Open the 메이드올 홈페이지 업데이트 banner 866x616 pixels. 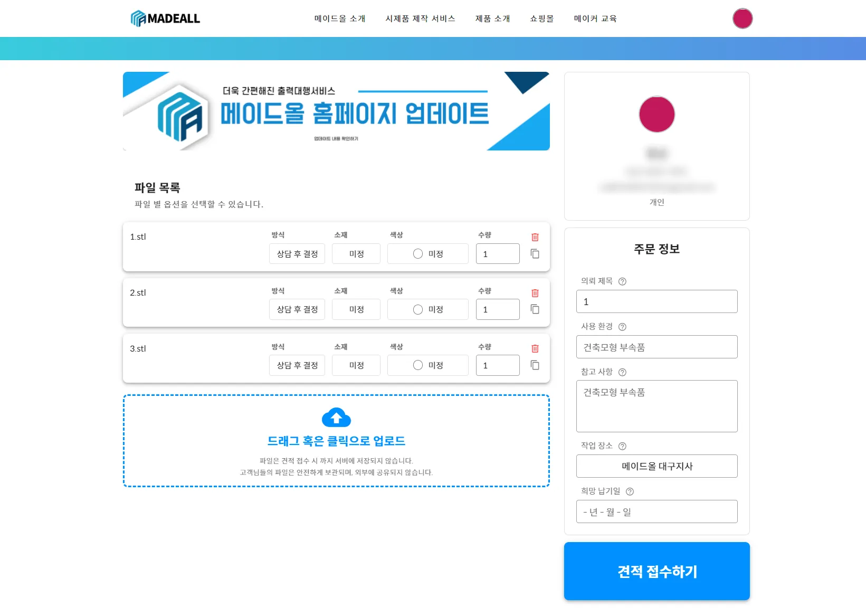336,111
